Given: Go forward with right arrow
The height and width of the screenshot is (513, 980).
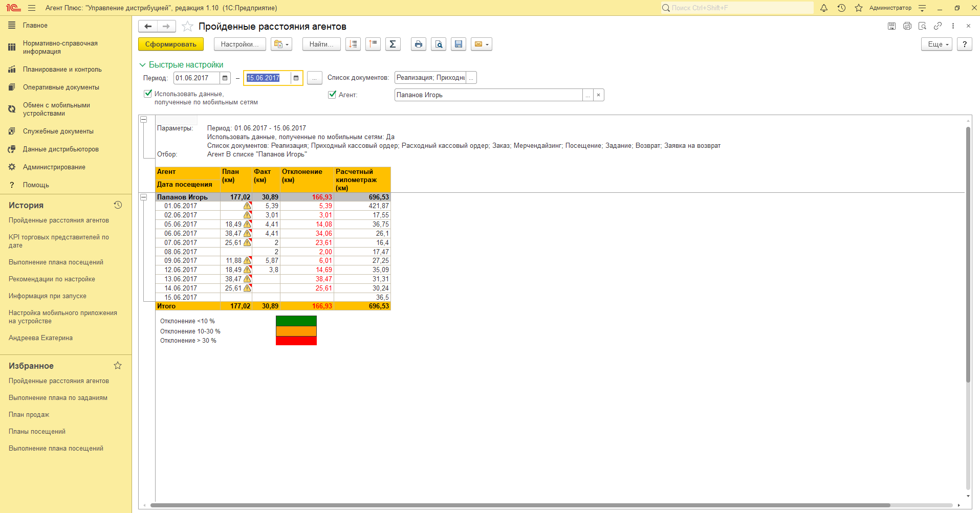Looking at the screenshot, I should [x=166, y=26].
